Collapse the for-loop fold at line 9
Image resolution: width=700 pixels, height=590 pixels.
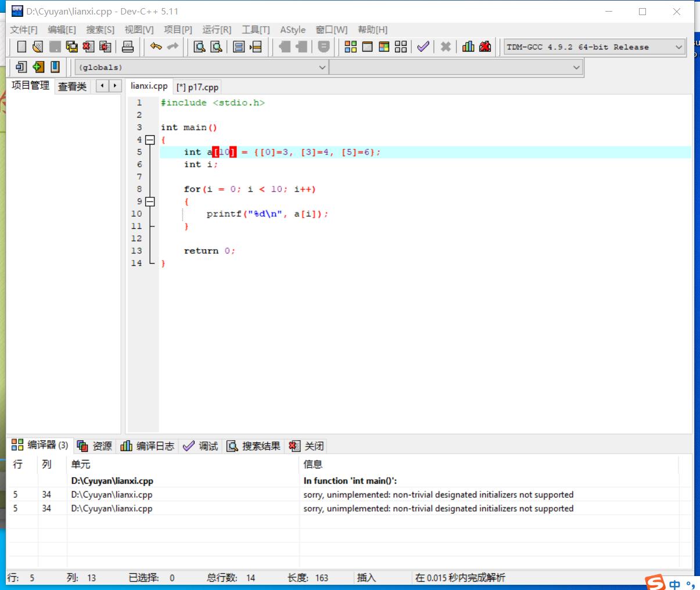pyautogui.click(x=150, y=202)
